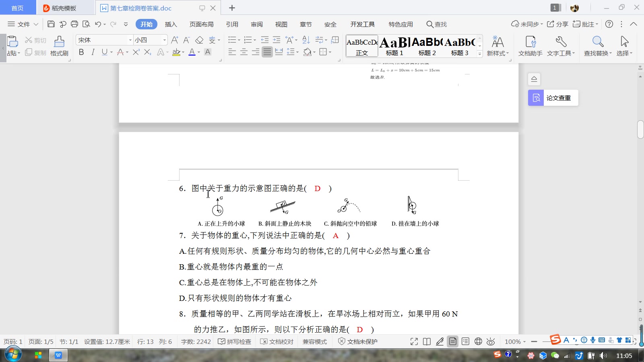Apply text highlight color

click(x=176, y=52)
